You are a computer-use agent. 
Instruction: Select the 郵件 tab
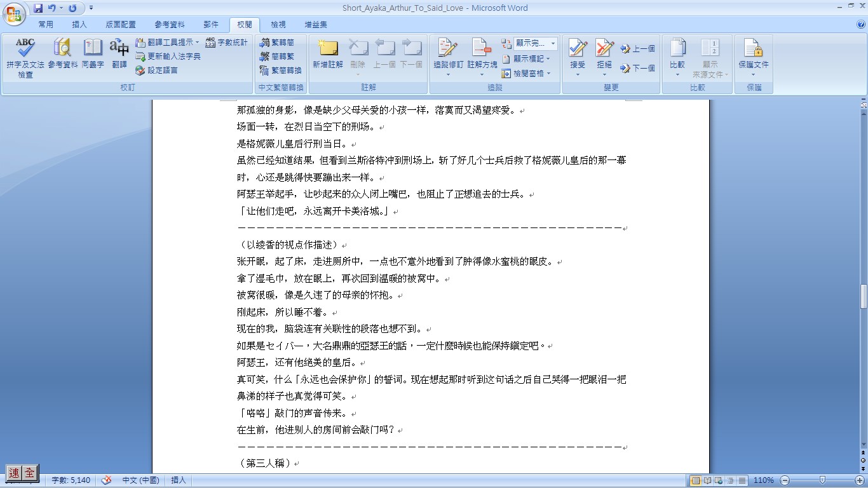tap(211, 25)
